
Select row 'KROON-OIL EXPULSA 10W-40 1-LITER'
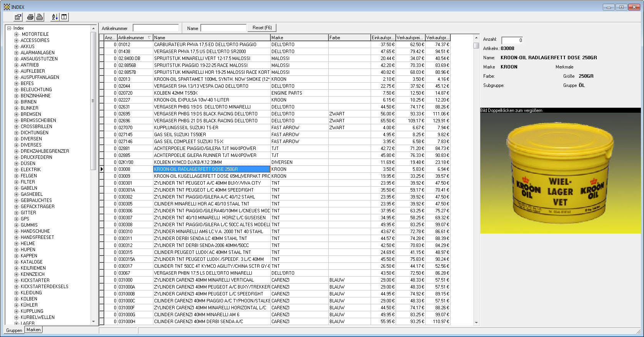[x=212, y=100]
